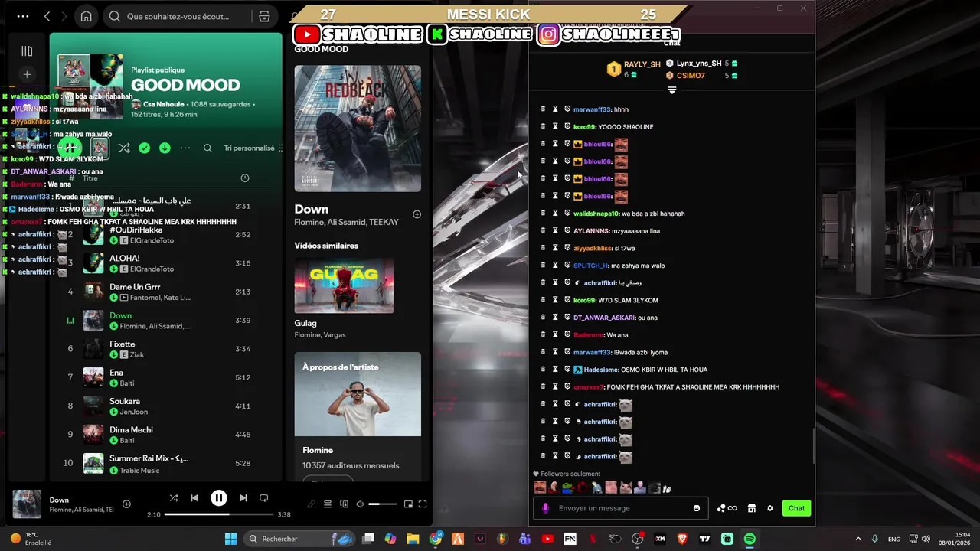Open chat settings gear icon

point(770,508)
